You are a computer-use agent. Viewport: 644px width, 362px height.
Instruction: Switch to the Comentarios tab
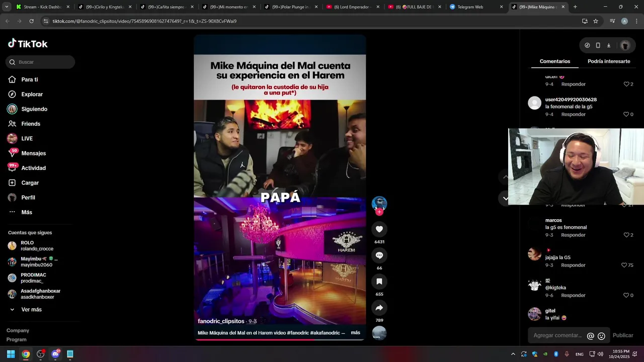click(555, 61)
